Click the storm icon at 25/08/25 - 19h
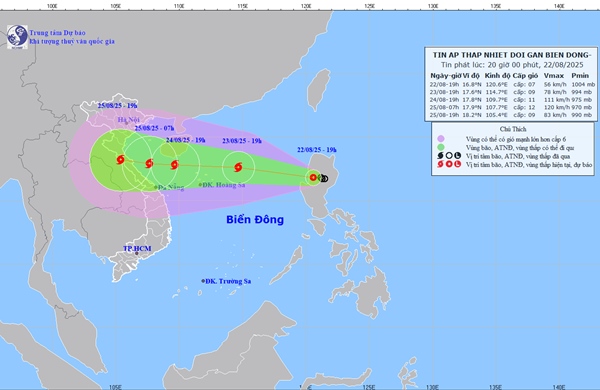The height and width of the screenshot is (390, 600). point(121,159)
